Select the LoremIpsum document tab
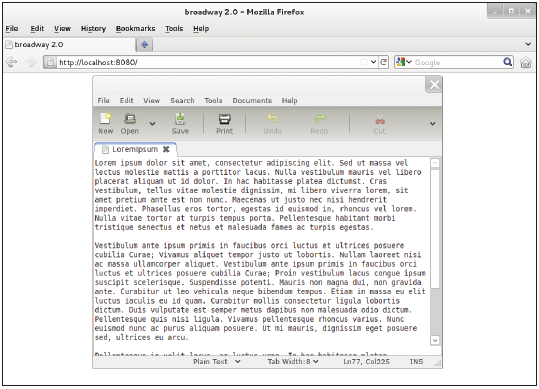 point(135,149)
